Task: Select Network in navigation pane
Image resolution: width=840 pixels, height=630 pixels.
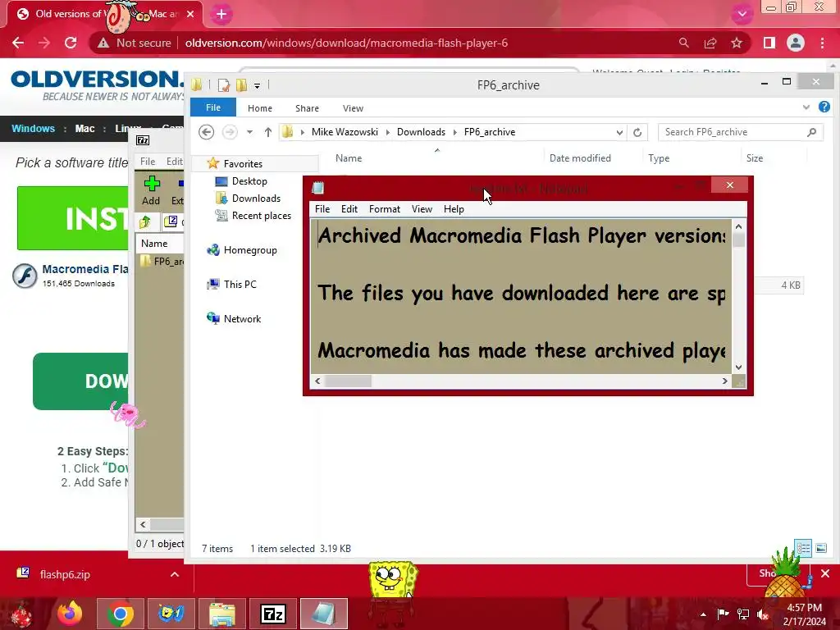Action: tap(242, 319)
